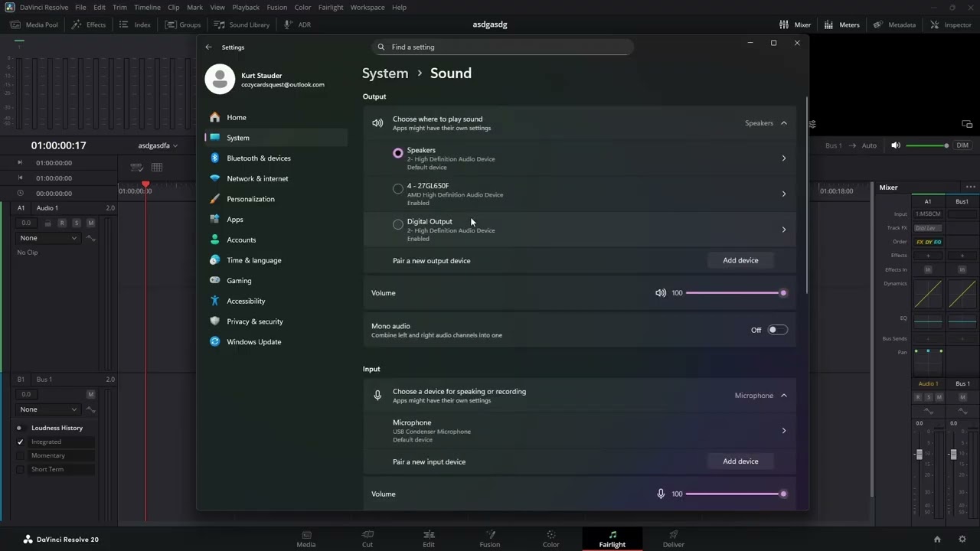Open Microphone device properties chevron
The image size is (980, 551).
[783, 431]
